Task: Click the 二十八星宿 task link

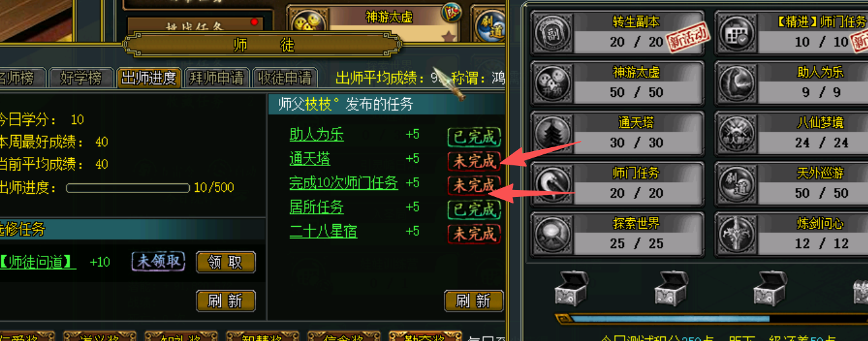Action: coord(324,231)
